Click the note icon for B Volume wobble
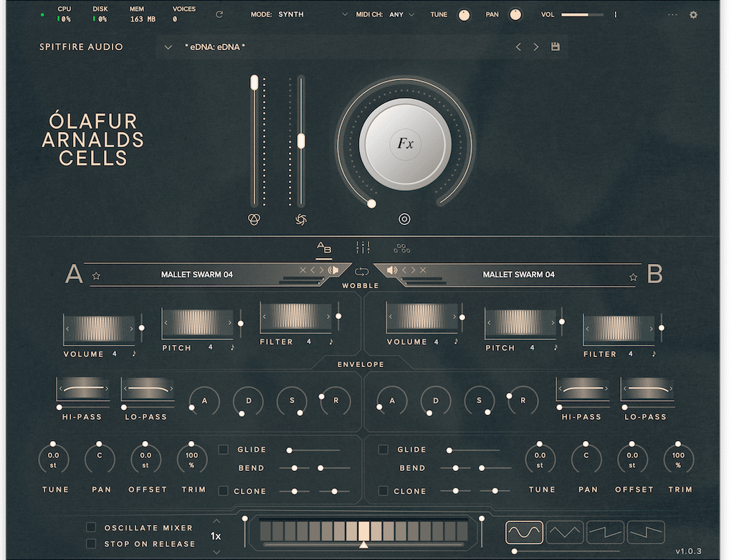The height and width of the screenshot is (560, 734). click(456, 342)
